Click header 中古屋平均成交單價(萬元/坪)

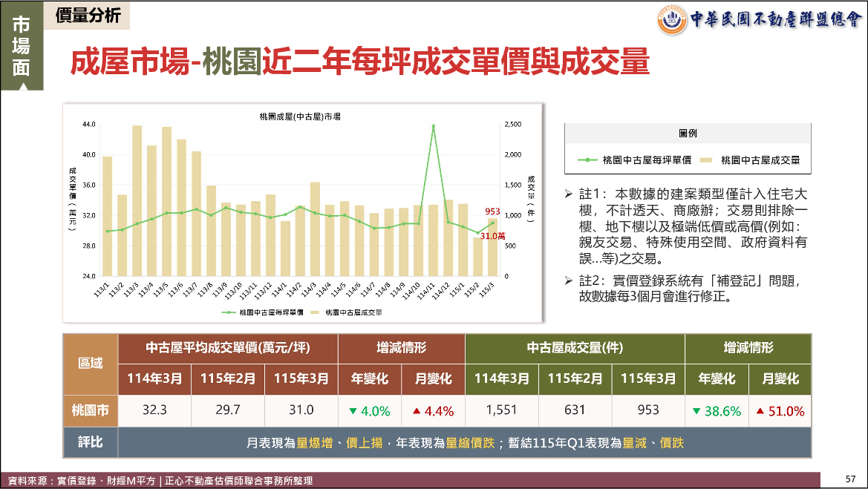tap(227, 348)
